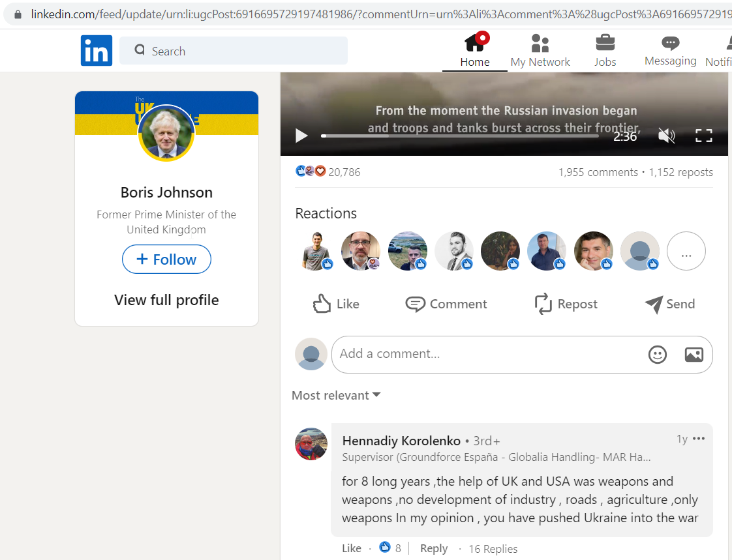Screen dimensions: 732x560
Task: Open Hennadiy Korolenko's avatar
Action: [x=311, y=444]
